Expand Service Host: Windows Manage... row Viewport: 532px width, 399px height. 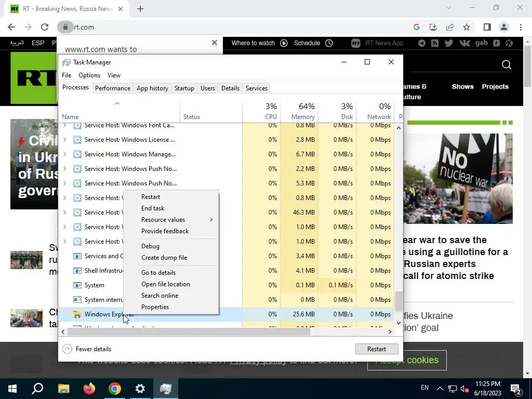tap(65, 154)
